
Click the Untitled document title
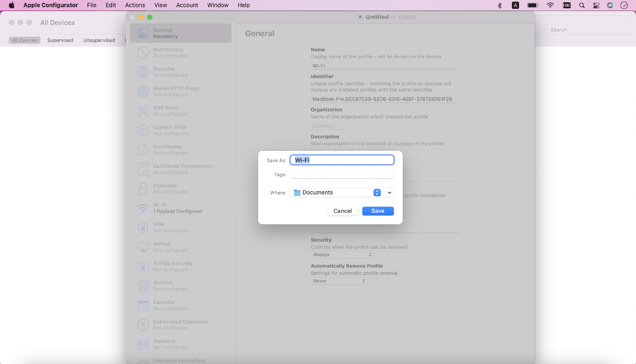tap(377, 17)
